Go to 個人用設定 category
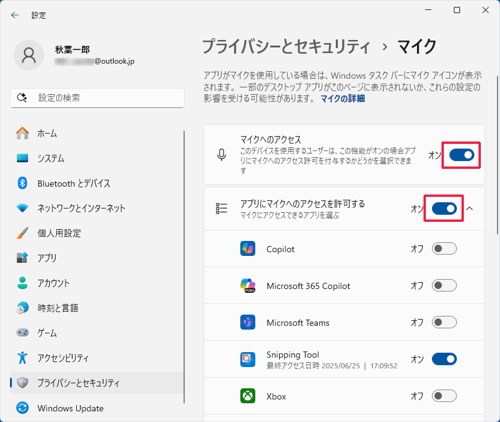The height and width of the screenshot is (422, 500). [97, 233]
